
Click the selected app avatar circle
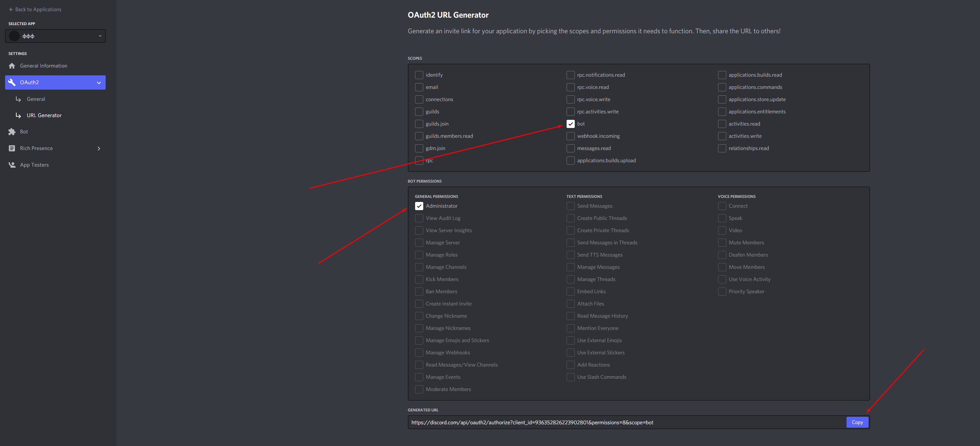click(x=15, y=36)
